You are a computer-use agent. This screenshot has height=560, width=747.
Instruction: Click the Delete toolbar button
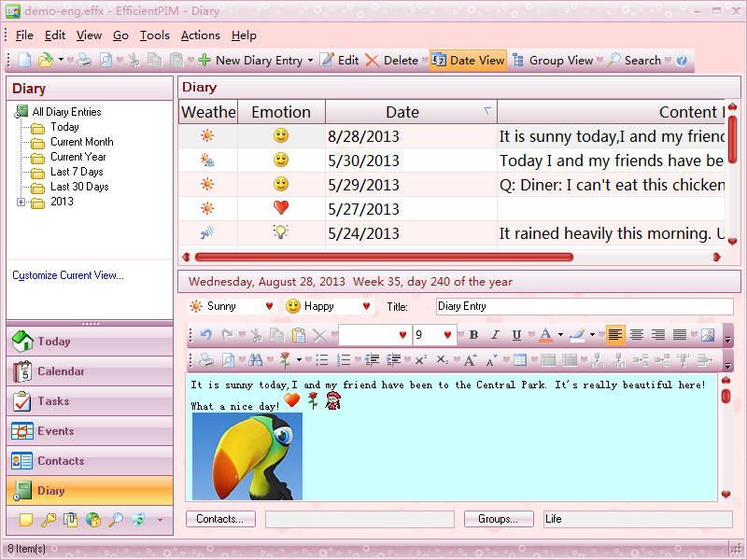[391, 61]
